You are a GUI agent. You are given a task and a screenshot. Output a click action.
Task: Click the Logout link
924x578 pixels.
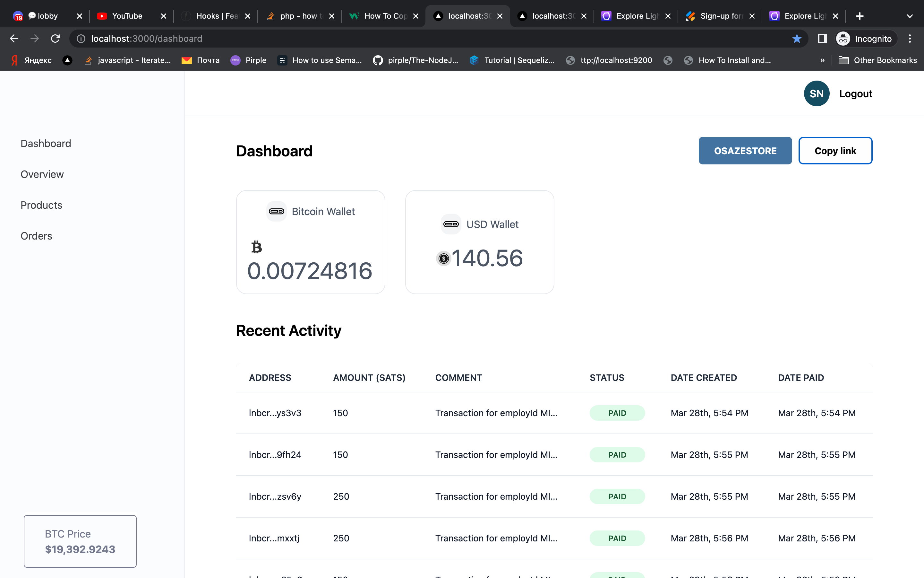pyautogui.click(x=856, y=94)
